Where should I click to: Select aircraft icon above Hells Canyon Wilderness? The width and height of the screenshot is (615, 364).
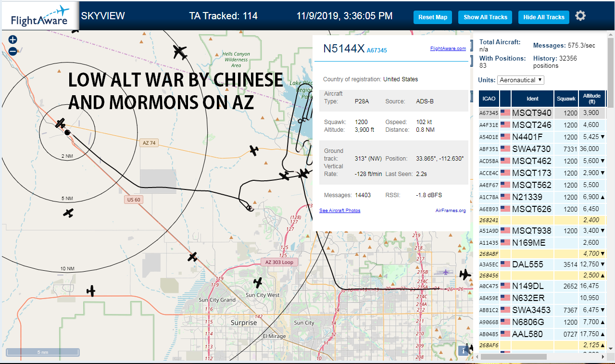(x=180, y=51)
